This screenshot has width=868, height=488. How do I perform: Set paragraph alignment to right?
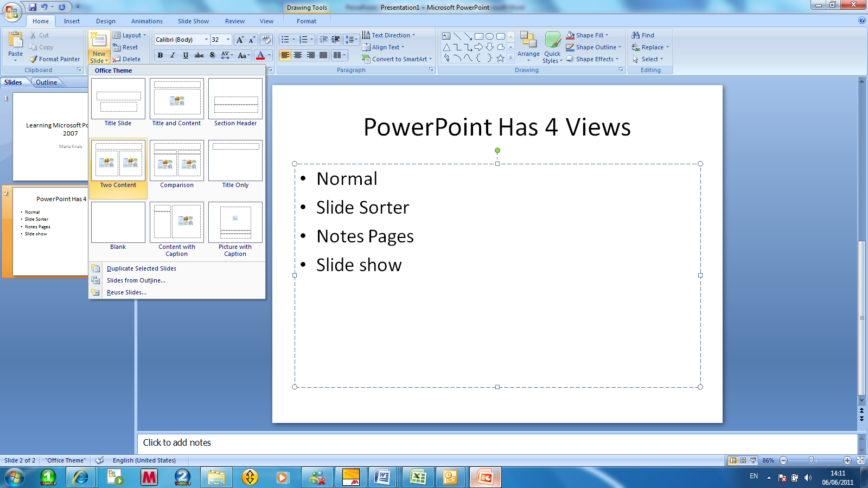click(x=310, y=55)
